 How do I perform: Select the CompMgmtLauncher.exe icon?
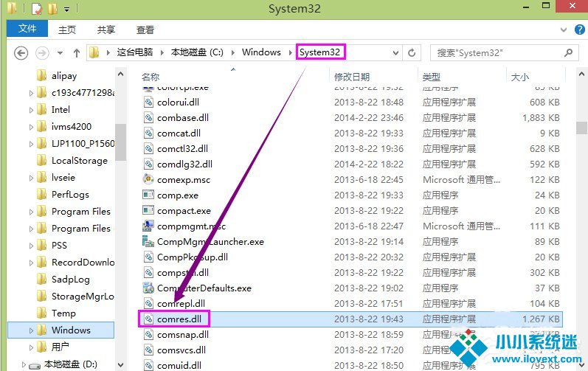click(x=148, y=241)
